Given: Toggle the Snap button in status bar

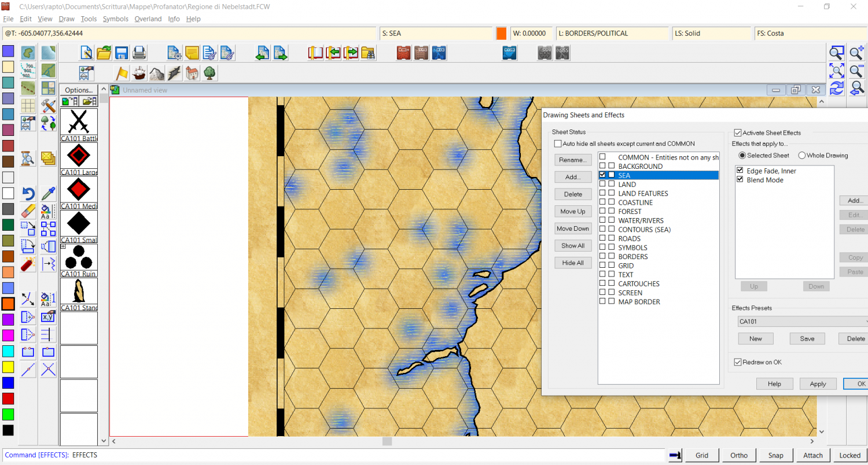Looking at the screenshot, I should (776, 455).
